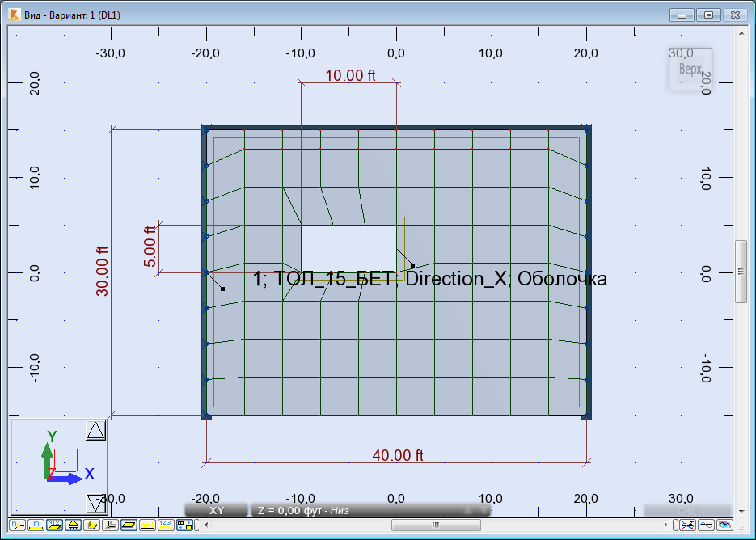Screen dimensions: 756x540
Task: Click the slab opening in the panel
Action: pos(348,249)
